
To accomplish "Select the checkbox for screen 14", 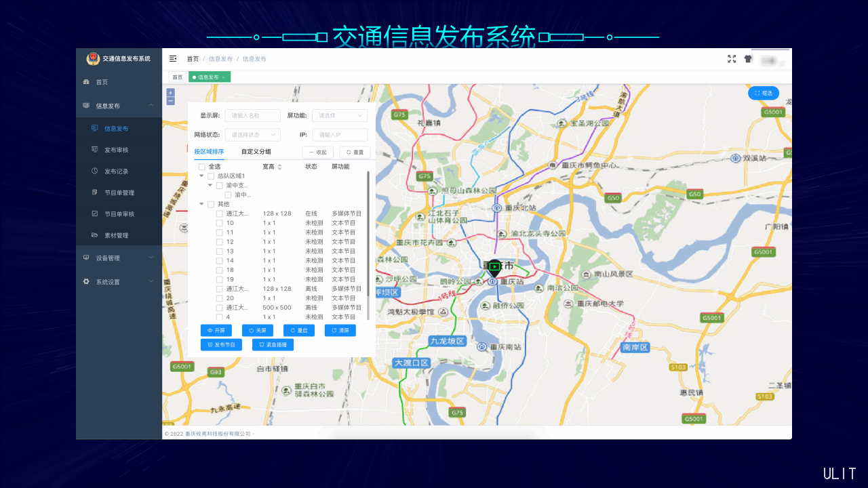I will click(220, 261).
